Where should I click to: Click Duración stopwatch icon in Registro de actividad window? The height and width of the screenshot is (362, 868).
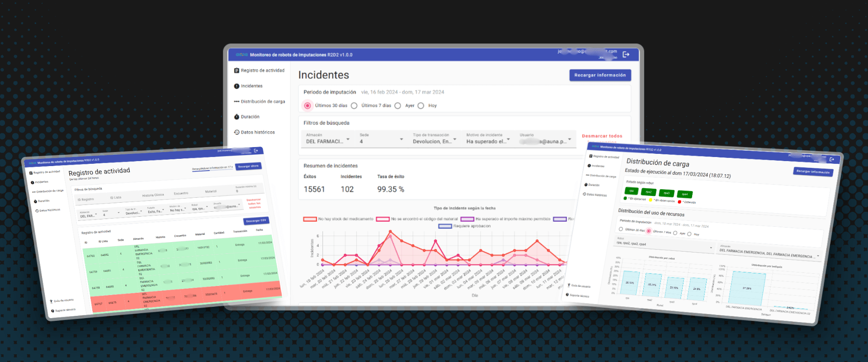coord(35,201)
